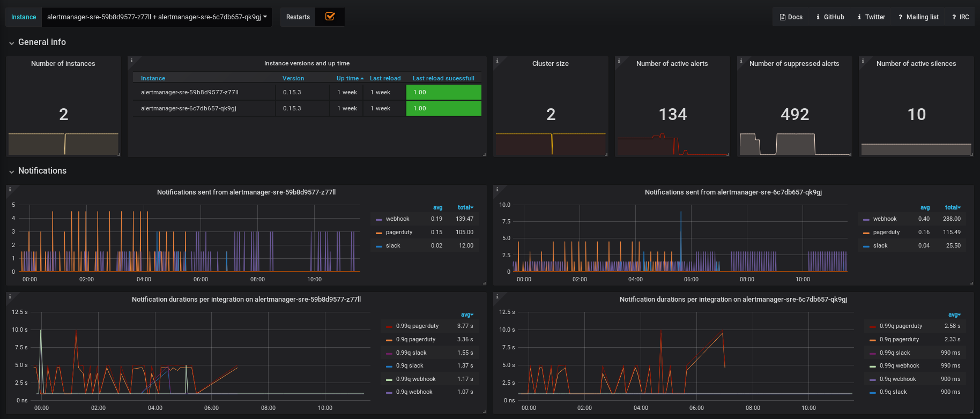
Task: Open the Instance variable dropdown
Action: click(x=157, y=17)
